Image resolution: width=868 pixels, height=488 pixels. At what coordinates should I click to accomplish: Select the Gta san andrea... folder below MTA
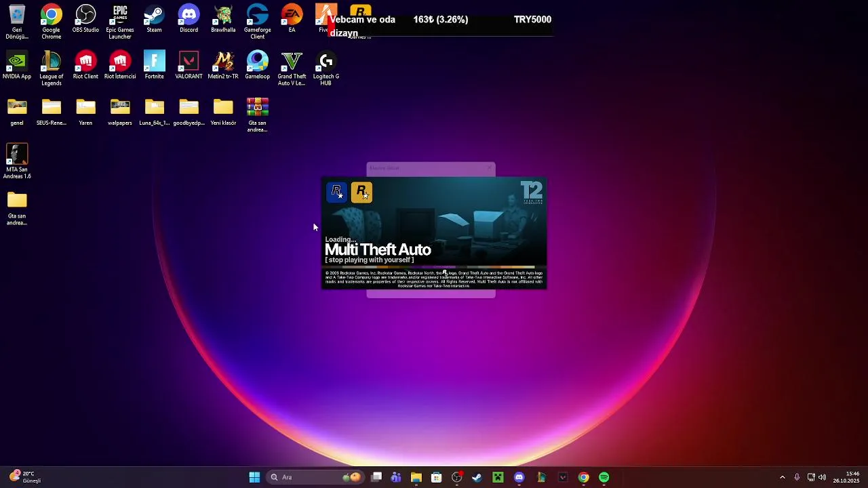(17, 208)
